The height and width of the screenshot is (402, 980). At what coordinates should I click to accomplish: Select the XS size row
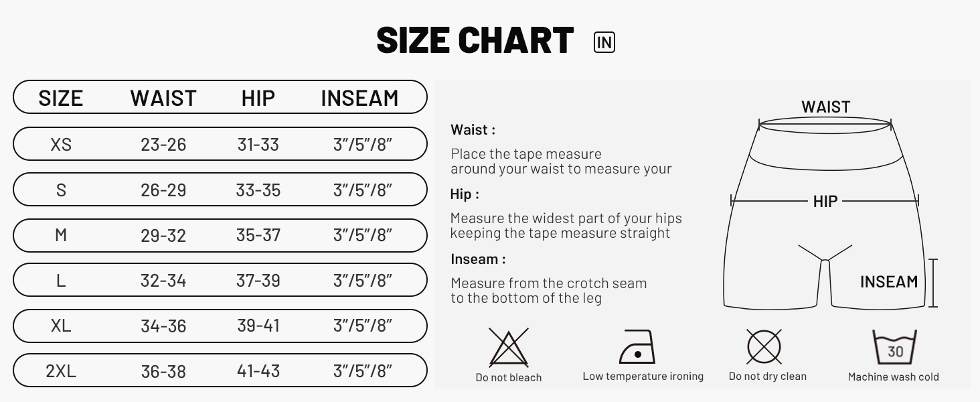(220, 144)
